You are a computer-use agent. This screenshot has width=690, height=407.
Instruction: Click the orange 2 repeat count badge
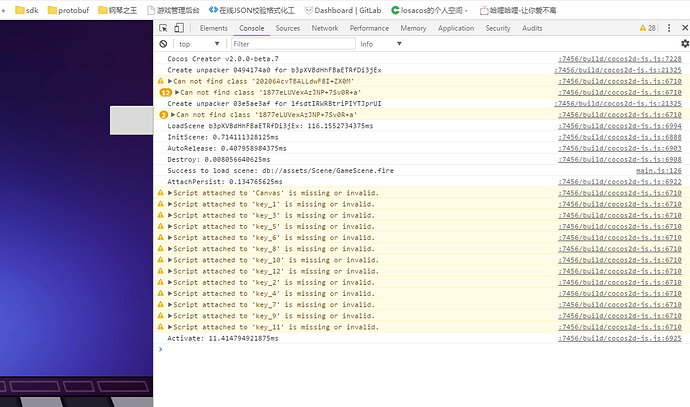164,114
